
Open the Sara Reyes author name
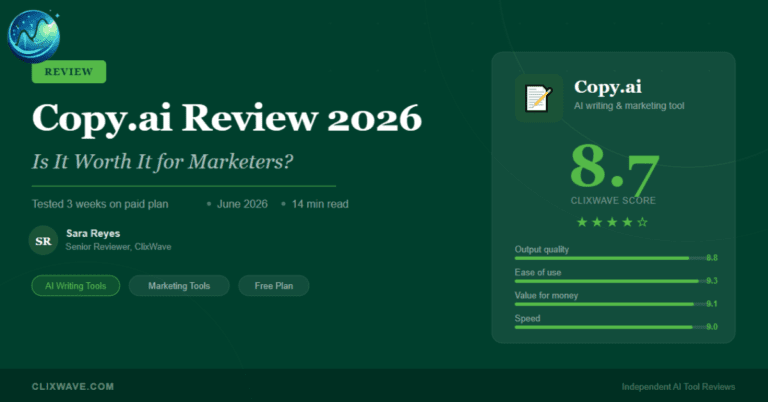(x=86, y=232)
